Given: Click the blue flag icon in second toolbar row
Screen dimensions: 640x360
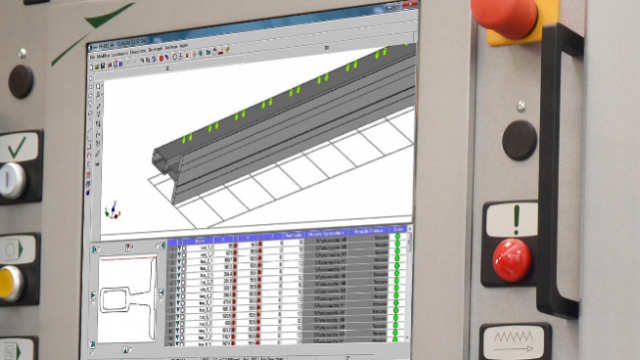Looking at the screenshot, I should pos(120,64).
